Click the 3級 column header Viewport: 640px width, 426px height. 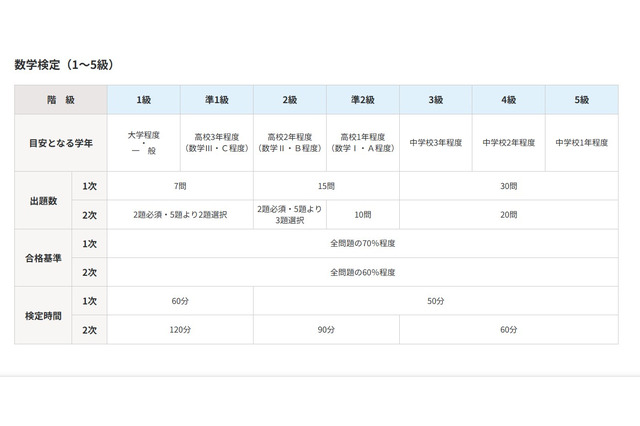coord(436,100)
